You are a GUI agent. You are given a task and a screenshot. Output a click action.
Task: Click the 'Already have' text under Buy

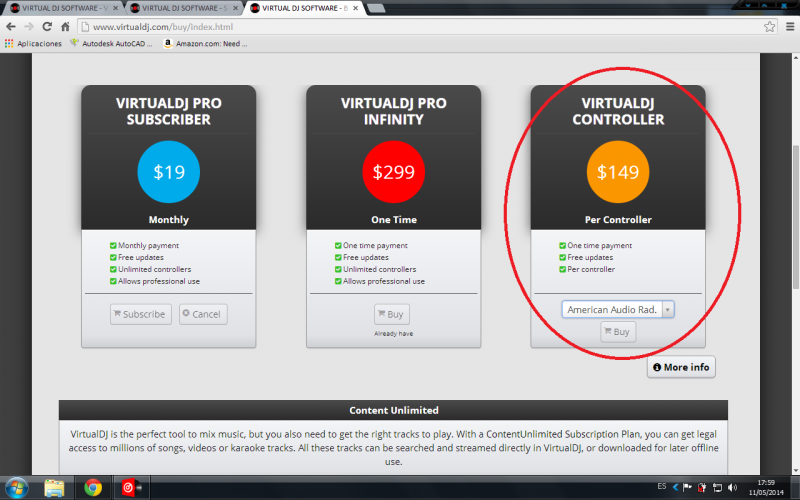(x=393, y=334)
